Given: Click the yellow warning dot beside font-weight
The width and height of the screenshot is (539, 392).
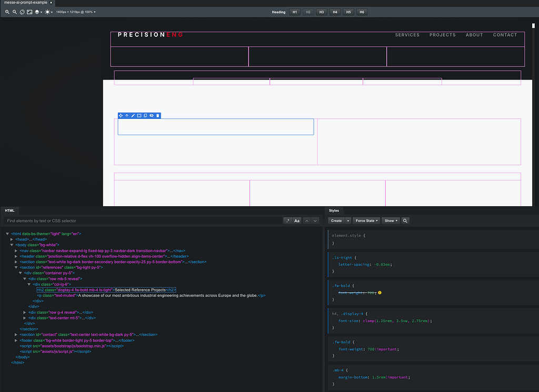Looking at the screenshot, I should (380, 293).
